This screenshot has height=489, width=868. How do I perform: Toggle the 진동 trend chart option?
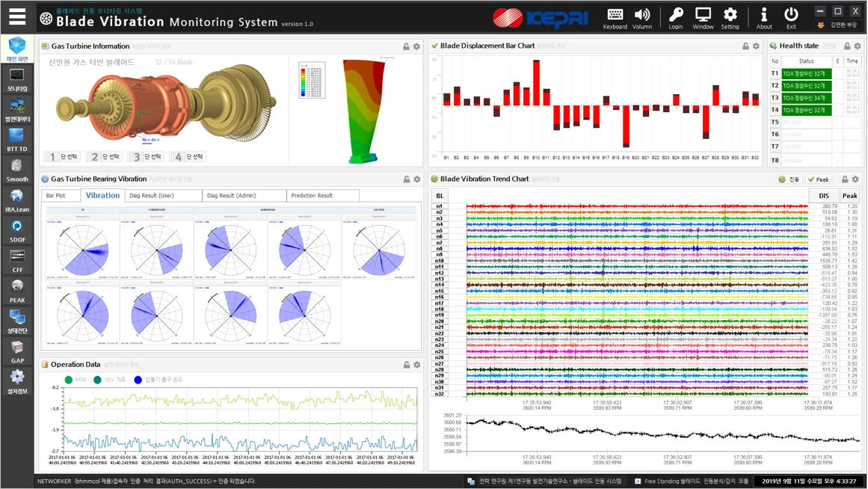789,179
